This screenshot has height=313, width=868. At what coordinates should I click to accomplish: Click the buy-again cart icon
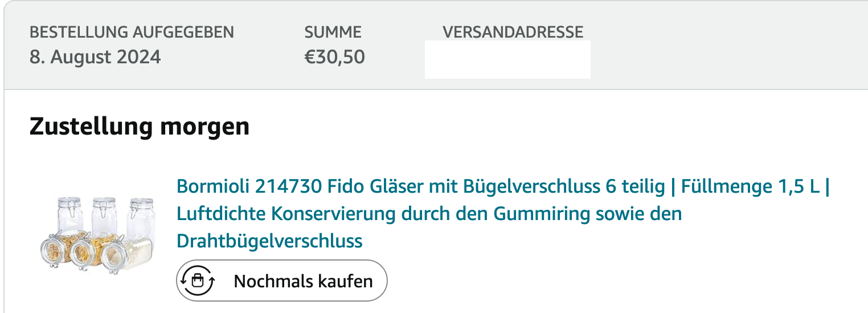[197, 281]
